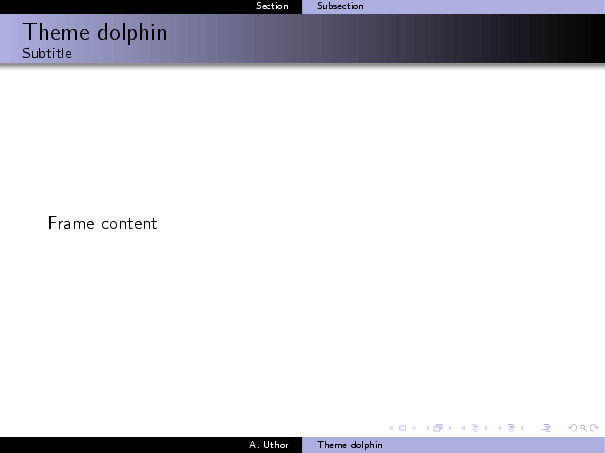Jump to next frame arrow
The width and height of the screenshot is (605, 453).
coord(449,428)
